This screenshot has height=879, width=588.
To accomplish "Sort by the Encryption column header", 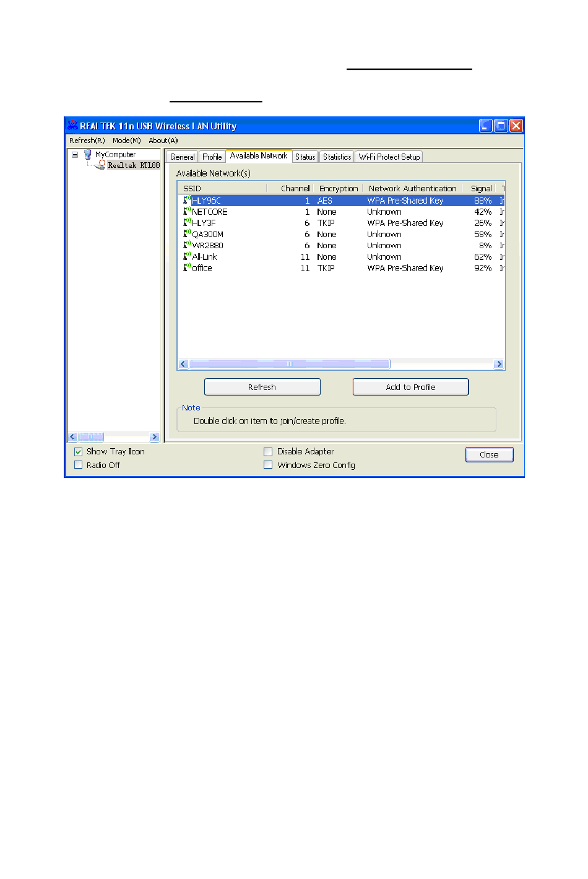I will (338, 188).
